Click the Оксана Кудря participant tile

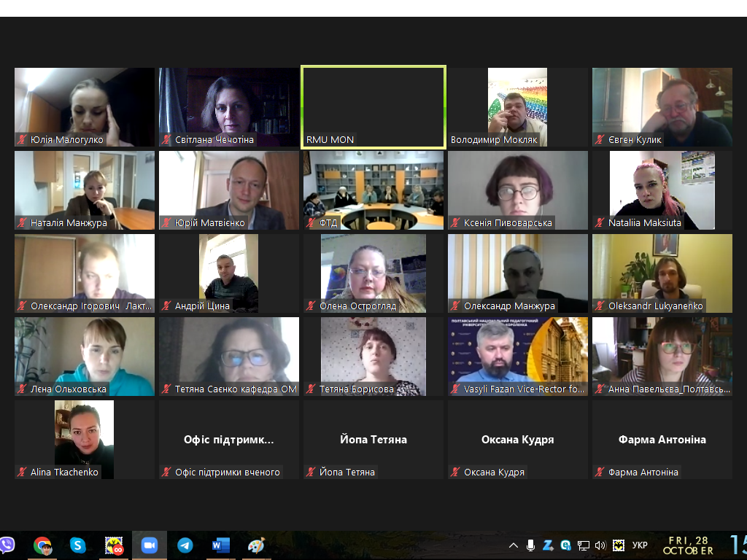tap(518, 439)
